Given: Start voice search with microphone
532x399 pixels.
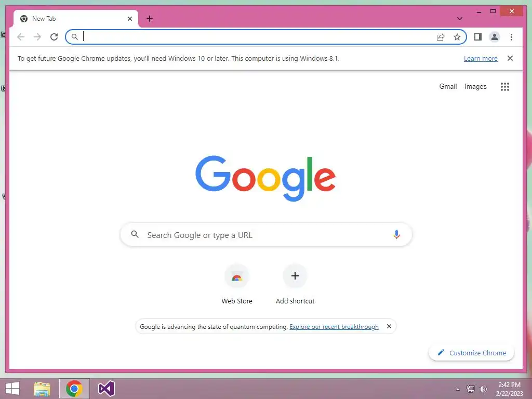Looking at the screenshot, I should pos(396,234).
